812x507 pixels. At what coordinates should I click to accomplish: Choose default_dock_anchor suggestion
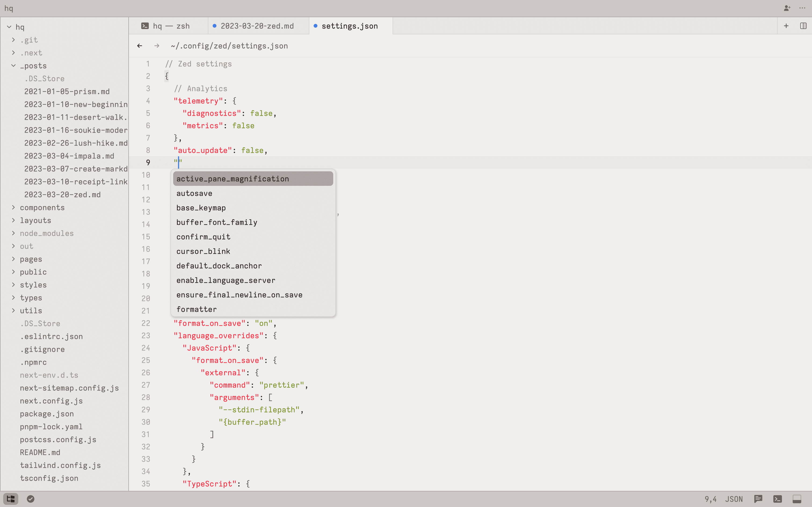253,266
